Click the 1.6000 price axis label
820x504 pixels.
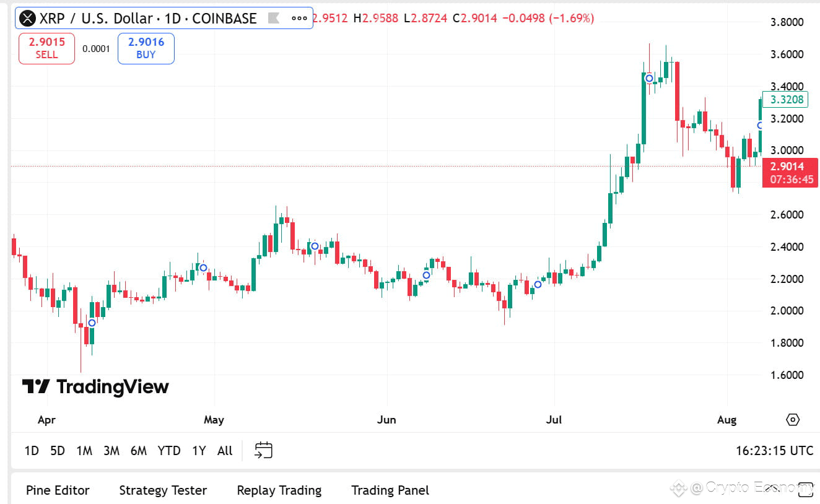tap(787, 375)
